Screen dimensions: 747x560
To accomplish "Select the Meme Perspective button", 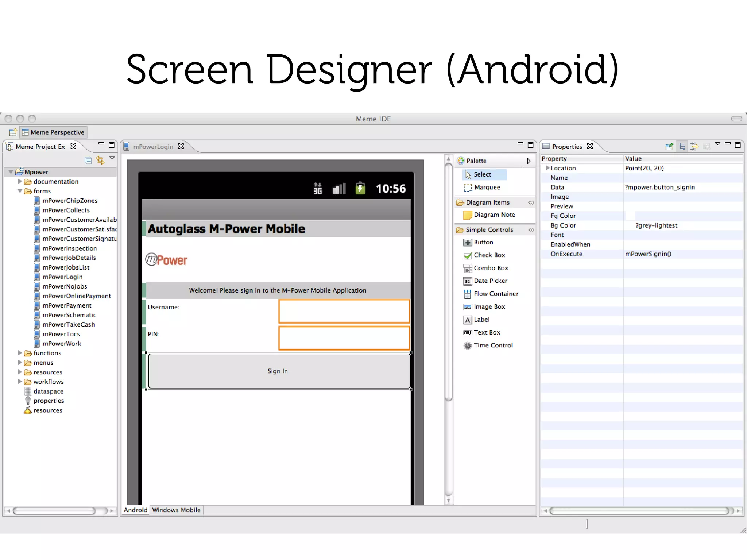I will pos(53,132).
